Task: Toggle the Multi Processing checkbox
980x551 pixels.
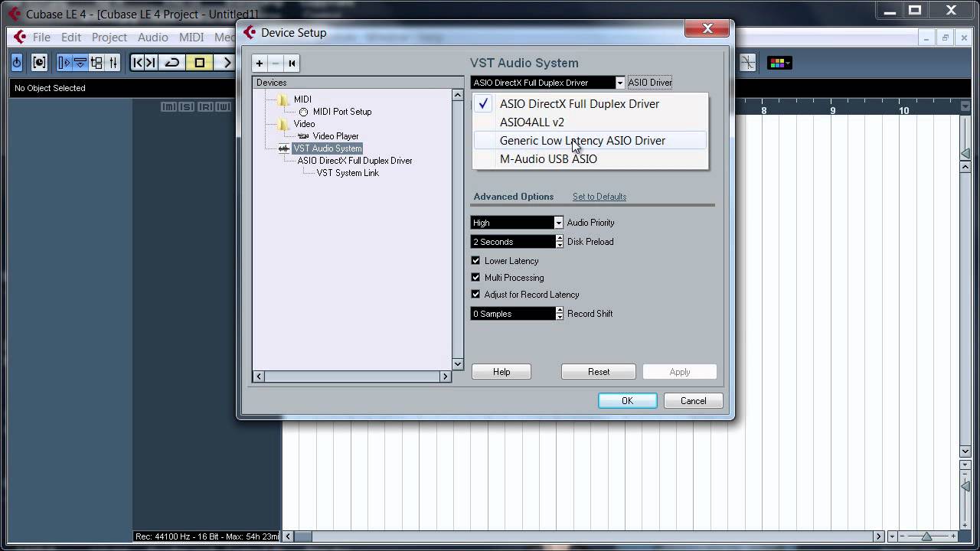Action: (x=475, y=278)
